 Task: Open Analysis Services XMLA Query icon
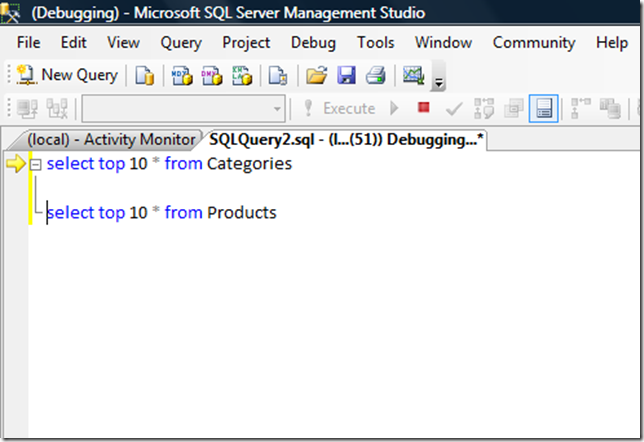click(242, 76)
